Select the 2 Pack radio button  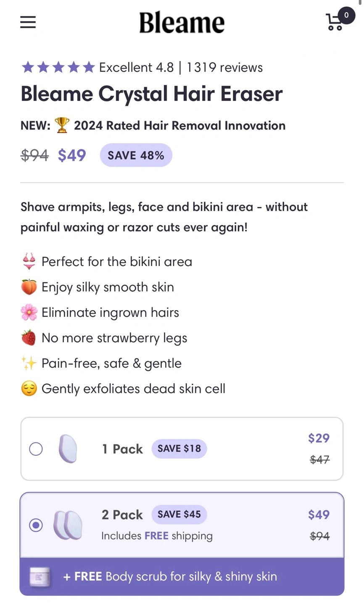point(36,525)
